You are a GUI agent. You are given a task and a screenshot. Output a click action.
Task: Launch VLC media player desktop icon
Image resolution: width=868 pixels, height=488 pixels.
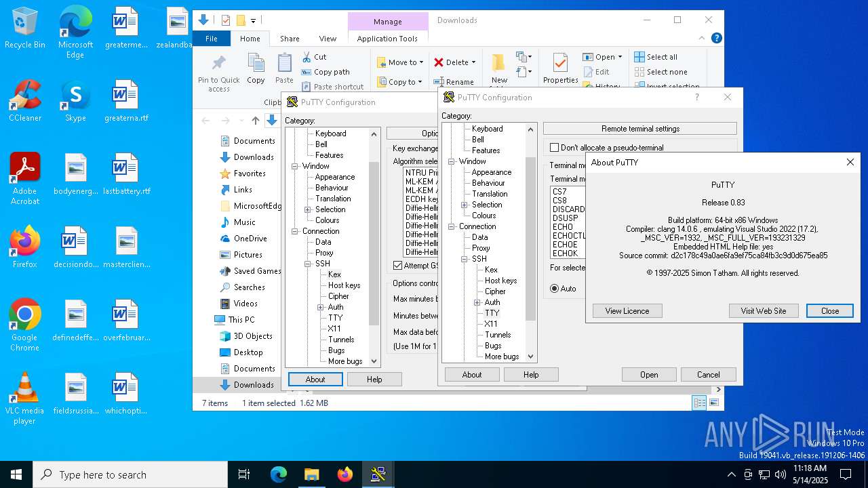tap(25, 399)
